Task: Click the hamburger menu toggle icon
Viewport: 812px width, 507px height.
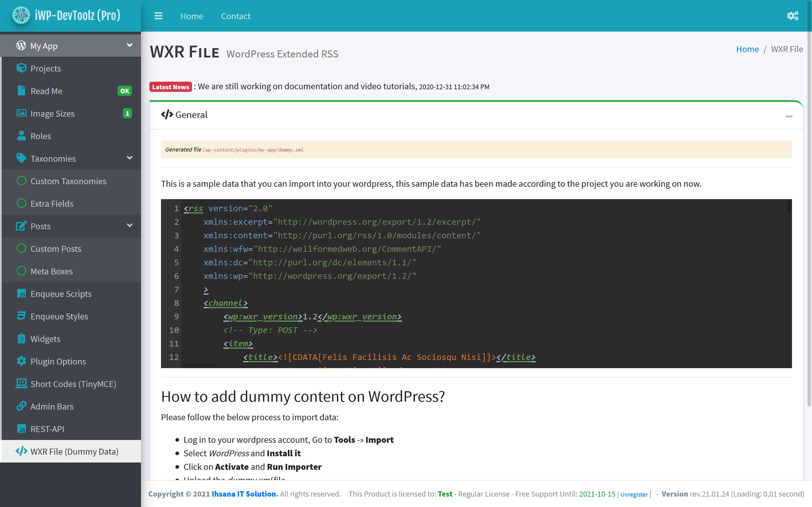Action: [158, 16]
